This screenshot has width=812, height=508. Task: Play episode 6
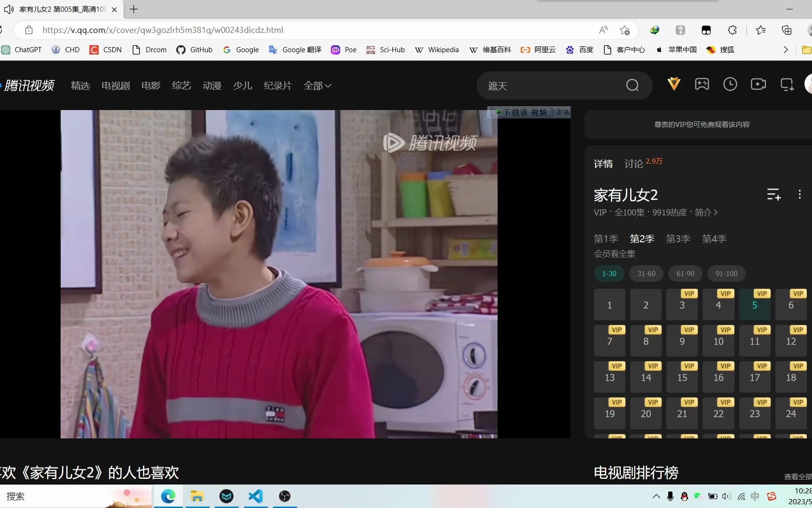click(x=791, y=305)
